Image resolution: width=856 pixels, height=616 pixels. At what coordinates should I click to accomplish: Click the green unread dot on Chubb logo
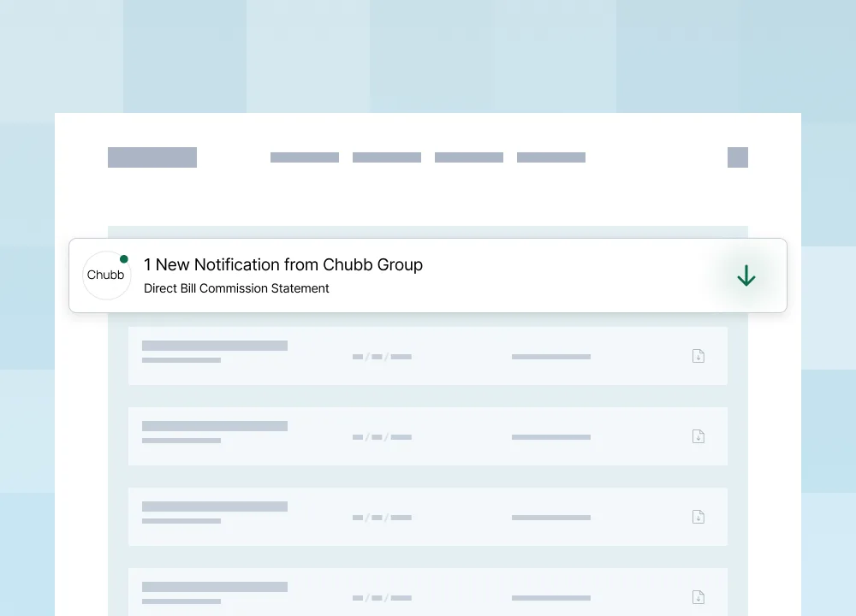point(124,258)
